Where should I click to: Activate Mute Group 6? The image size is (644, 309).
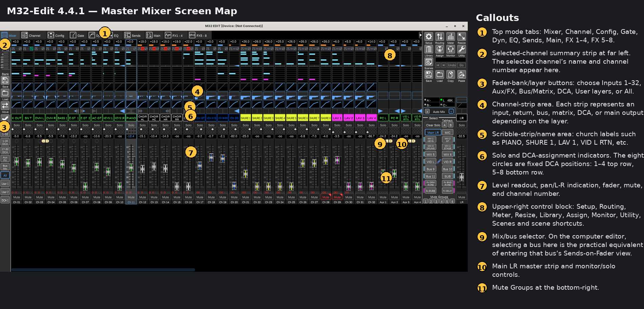click(x=452, y=201)
